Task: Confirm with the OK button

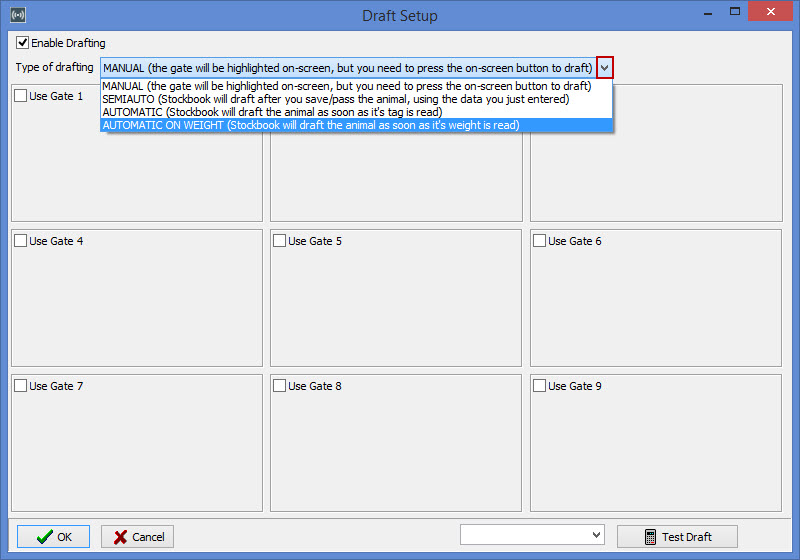Action: tap(54, 537)
